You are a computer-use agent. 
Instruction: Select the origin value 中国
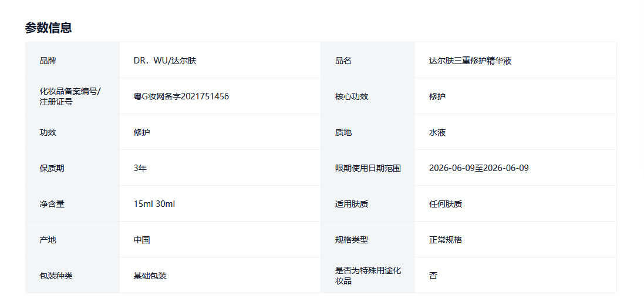point(142,240)
